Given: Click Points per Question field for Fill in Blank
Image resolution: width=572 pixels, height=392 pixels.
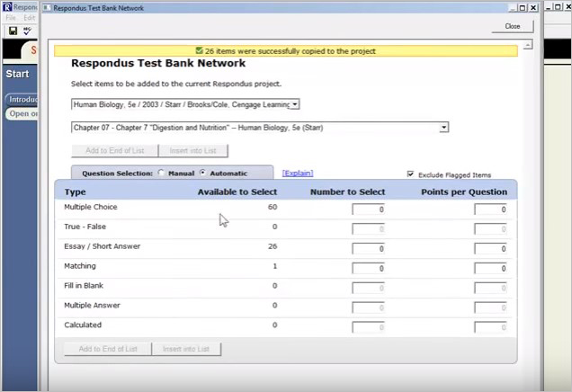Looking at the screenshot, I should pyautogui.click(x=490, y=288).
